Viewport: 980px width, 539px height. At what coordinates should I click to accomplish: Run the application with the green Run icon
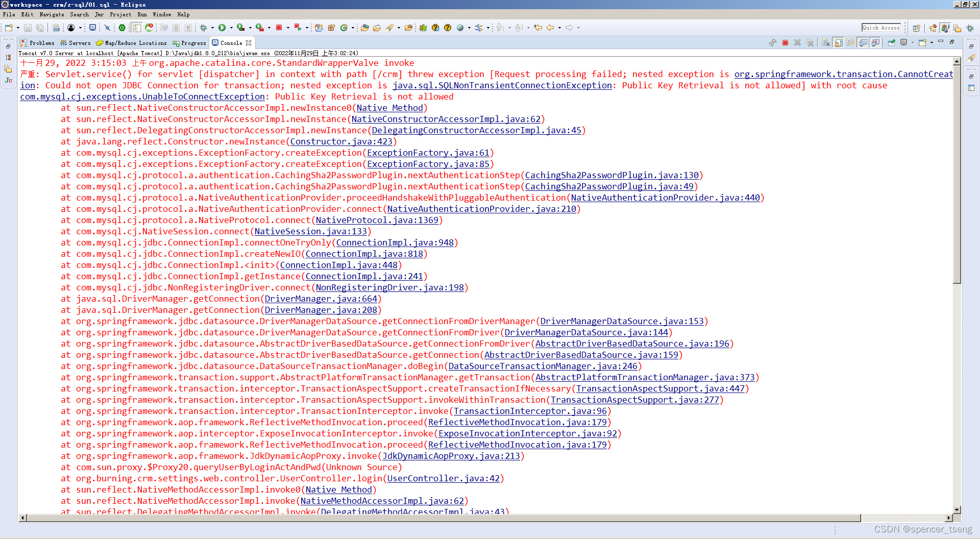pos(223,28)
